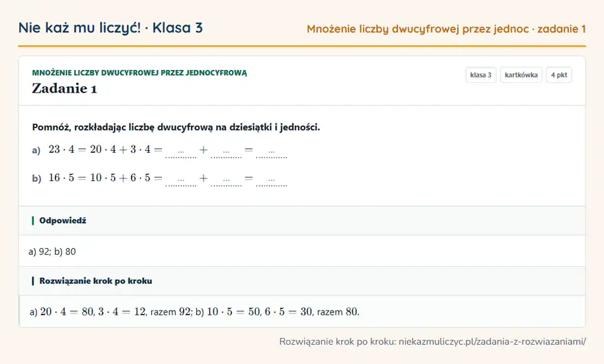Image resolution: width=604 pixels, height=364 pixels.
Task: Click the first blank in equation a)
Action: pyautogui.click(x=181, y=152)
